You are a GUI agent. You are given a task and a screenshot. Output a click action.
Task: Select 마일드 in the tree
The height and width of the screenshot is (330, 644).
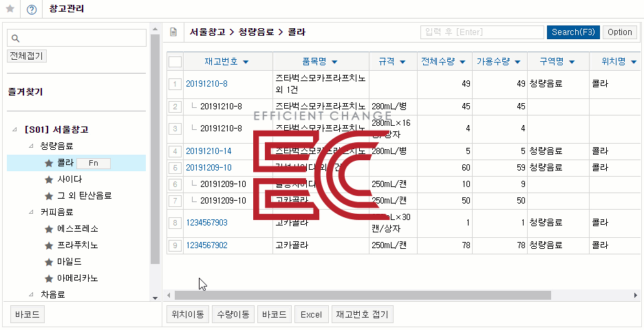click(69, 262)
